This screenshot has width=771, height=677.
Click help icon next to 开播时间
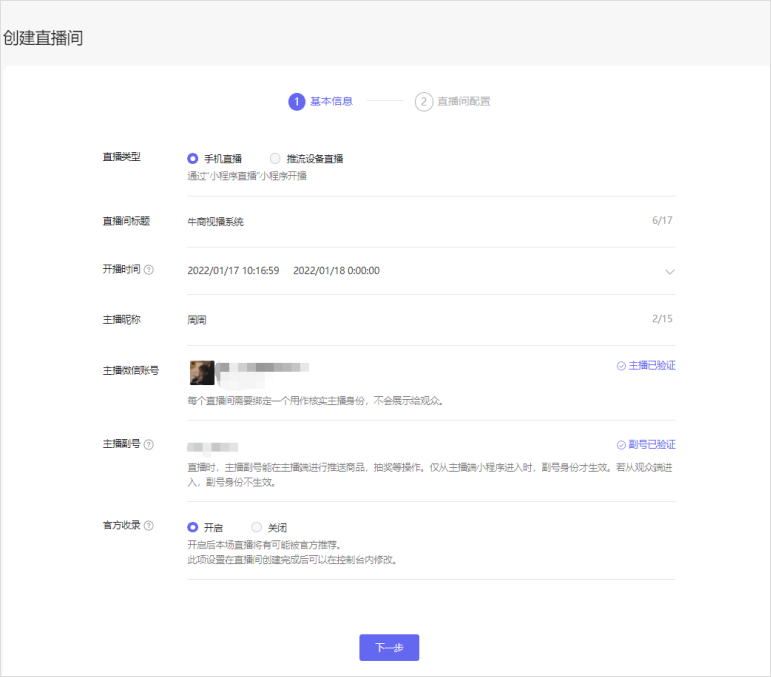pyautogui.click(x=149, y=270)
